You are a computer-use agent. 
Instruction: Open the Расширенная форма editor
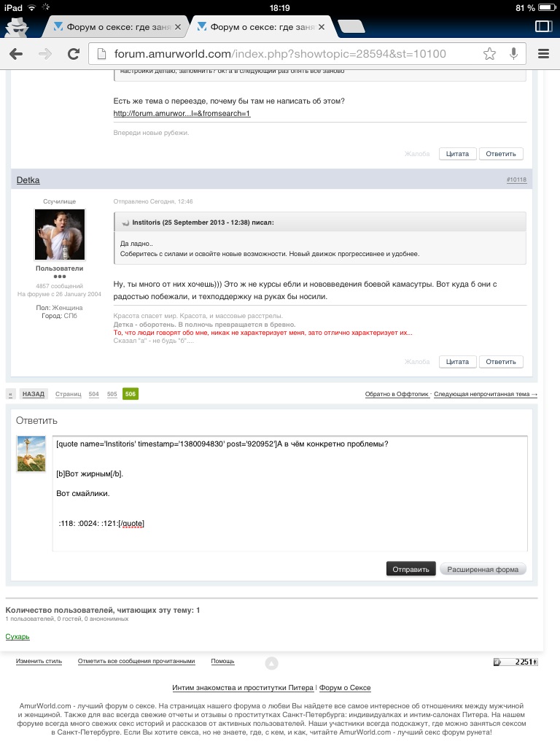[483, 569]
